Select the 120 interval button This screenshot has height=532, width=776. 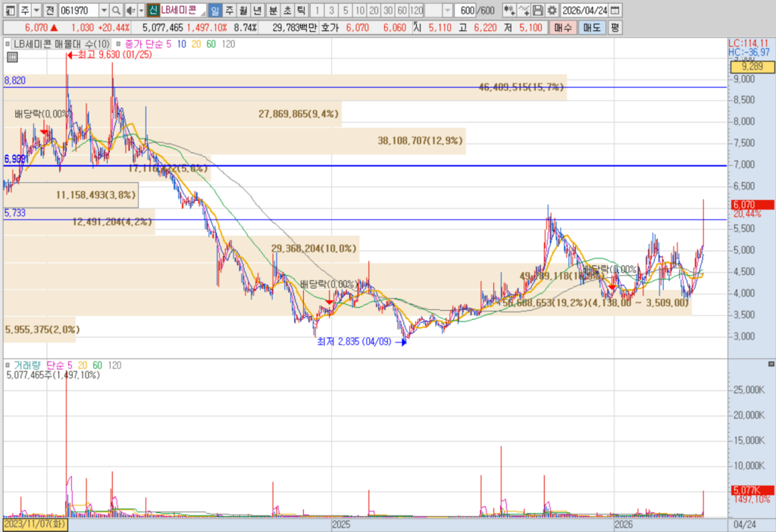[416, 11]
